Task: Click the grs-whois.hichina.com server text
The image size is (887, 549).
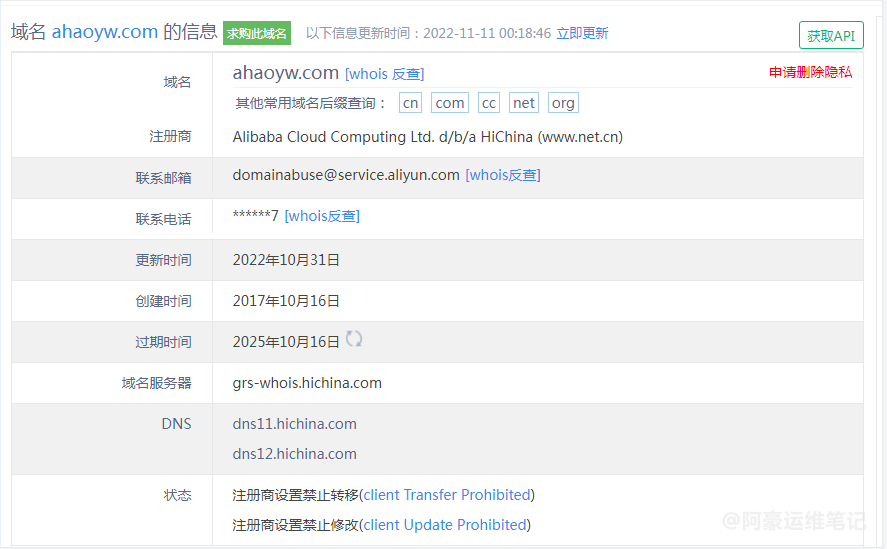Action: (x=307, y=383)
